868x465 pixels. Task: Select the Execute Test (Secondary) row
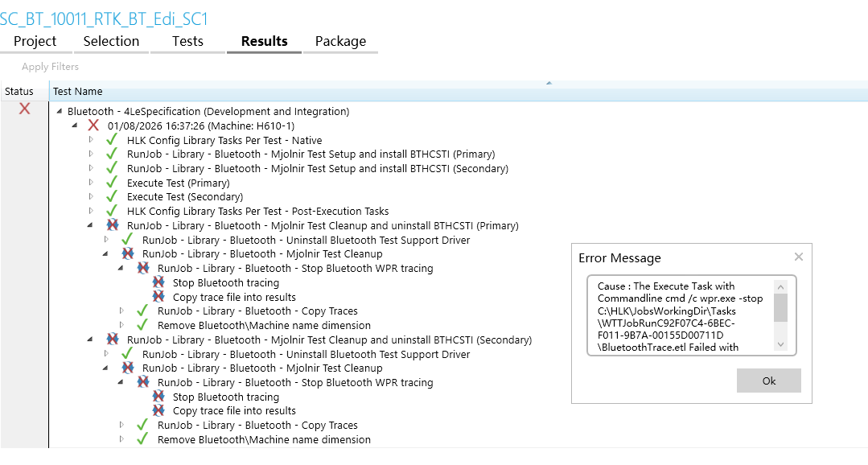pyautogui.click(x=185, y=196)
